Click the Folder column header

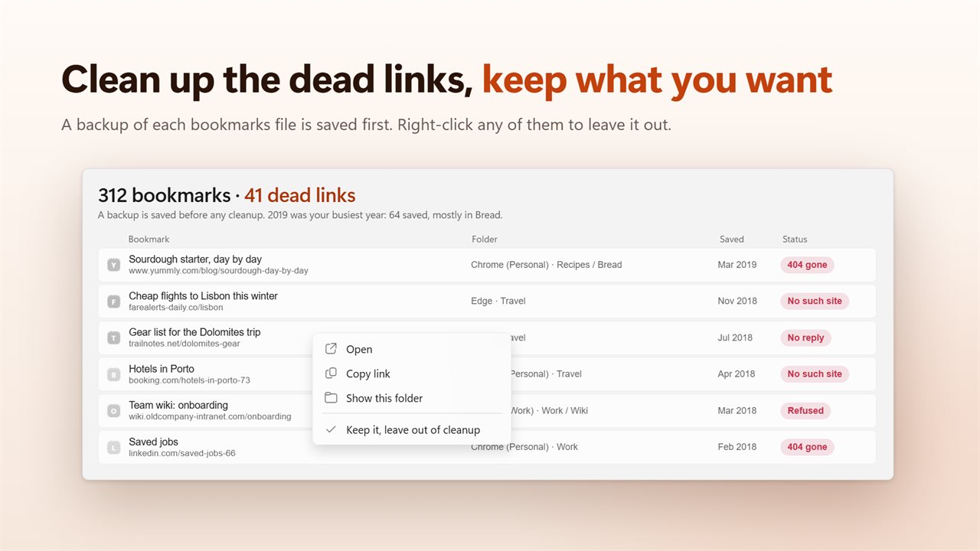(485, 239)
